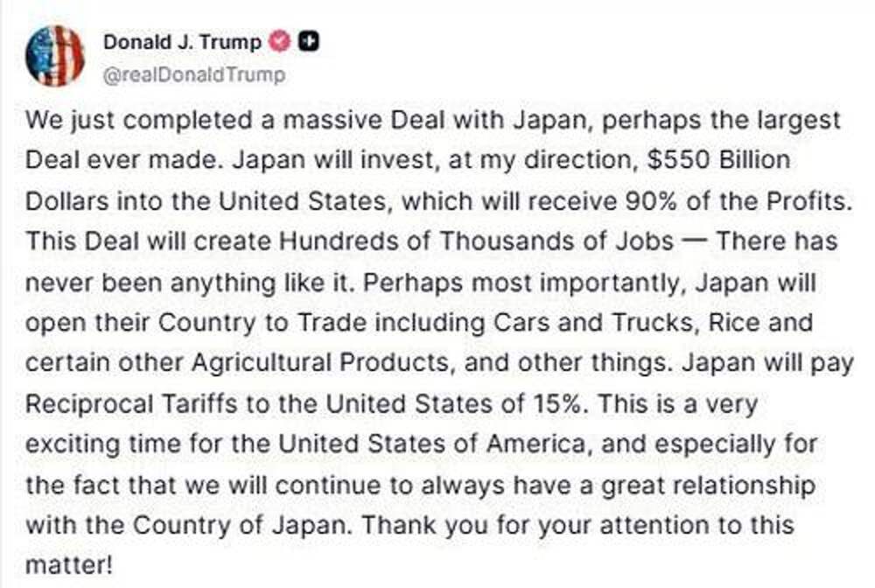Open the Donald J. Trump display name

182,42
